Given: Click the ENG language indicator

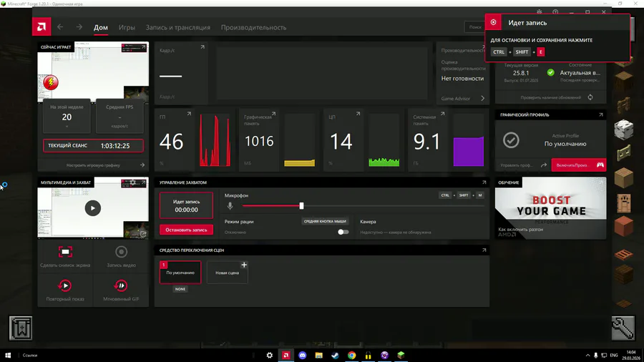Looking at the screenshot, I should click(614, 356).
